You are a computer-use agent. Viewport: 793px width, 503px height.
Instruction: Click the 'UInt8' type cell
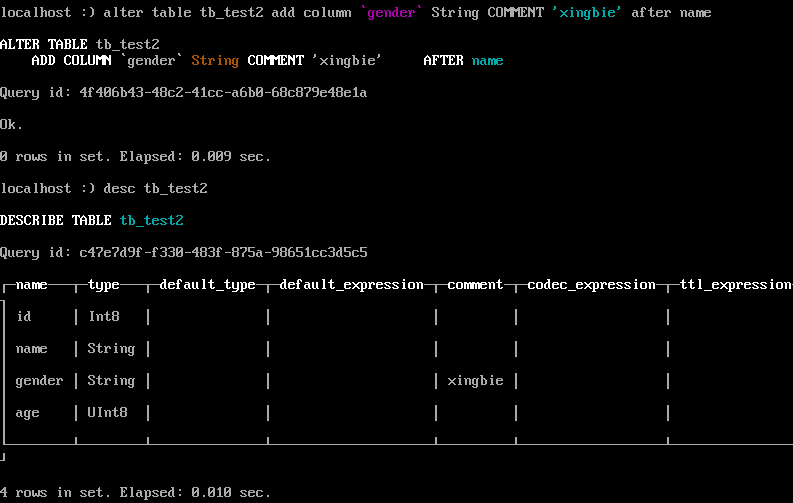[x=107, y=413]
